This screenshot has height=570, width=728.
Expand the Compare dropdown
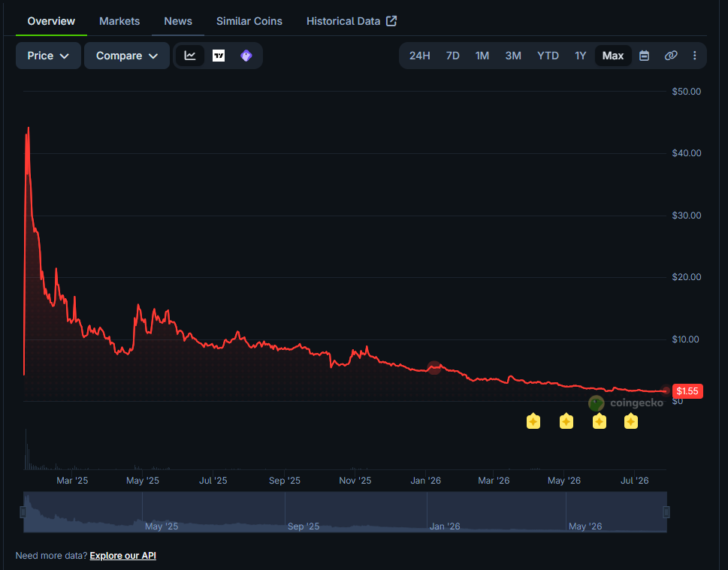[127, 56]
